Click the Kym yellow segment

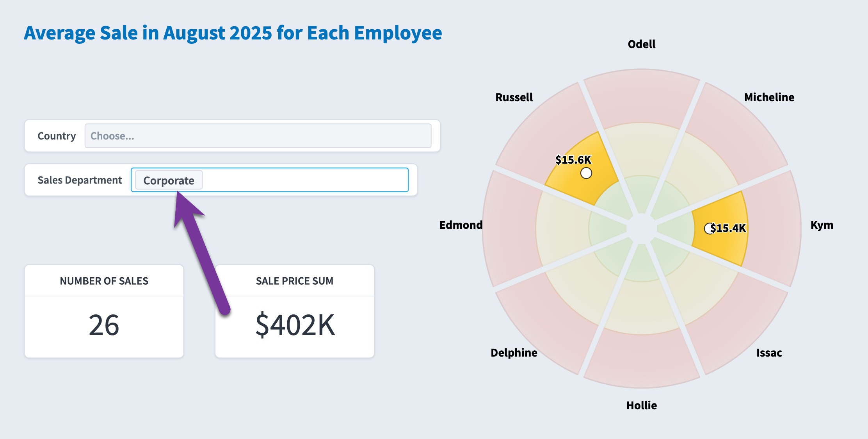coord(720,228)
